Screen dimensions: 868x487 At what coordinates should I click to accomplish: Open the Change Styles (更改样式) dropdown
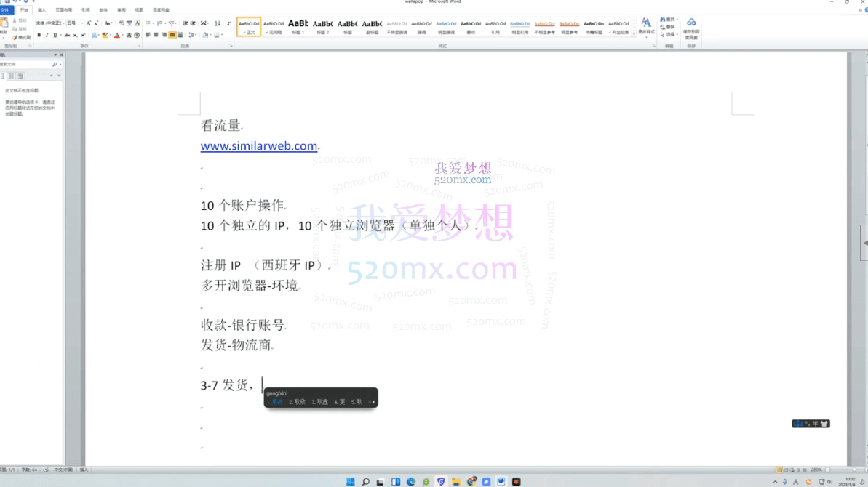646,31
